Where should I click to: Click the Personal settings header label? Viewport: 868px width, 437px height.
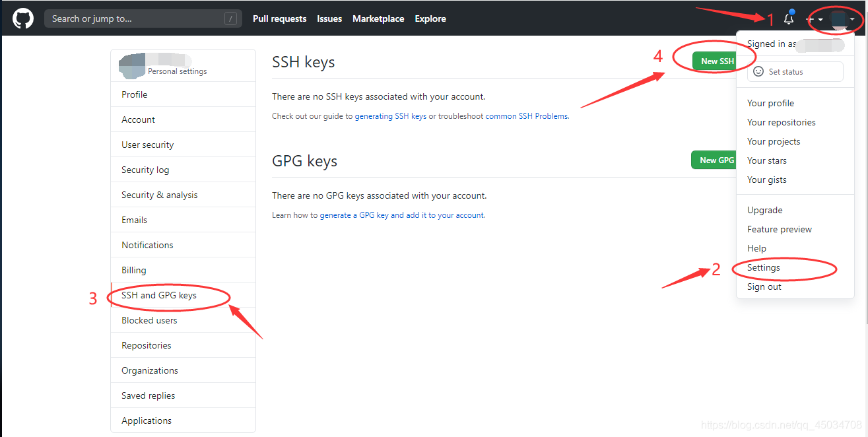tap(178, 71)
